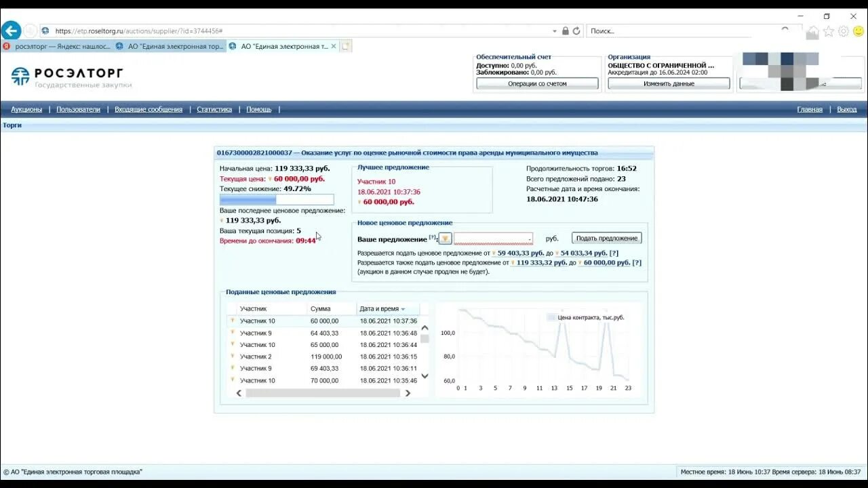This screenshot has height=488, width=868.
Task: Click the [?] help link after 54 033,34 руб.
Action: pos(614,253)
